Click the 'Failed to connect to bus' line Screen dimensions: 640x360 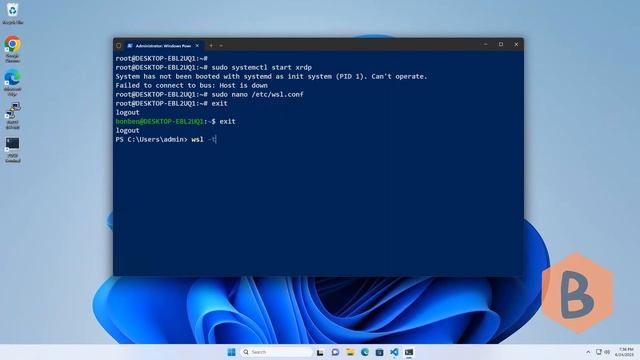click(191, 85)
